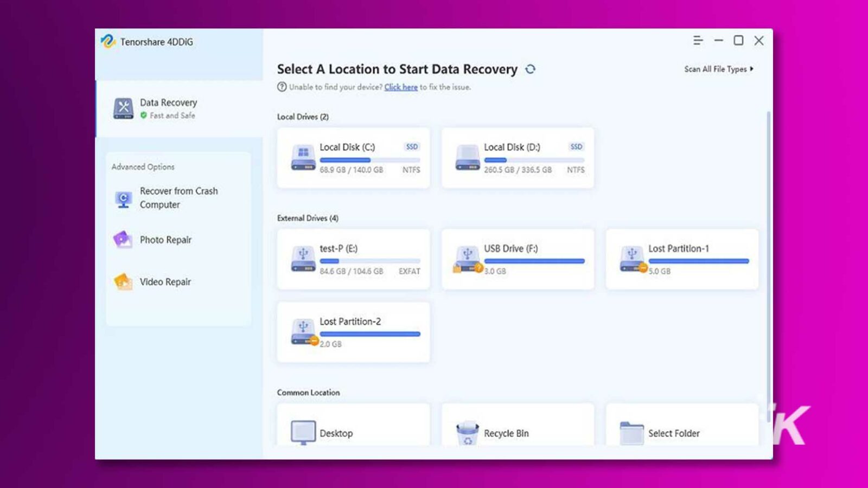The width and height of the screenshot is (868, 488).
Task: Click the Lost Partition-1 drive icon
Action: [633, 259]
